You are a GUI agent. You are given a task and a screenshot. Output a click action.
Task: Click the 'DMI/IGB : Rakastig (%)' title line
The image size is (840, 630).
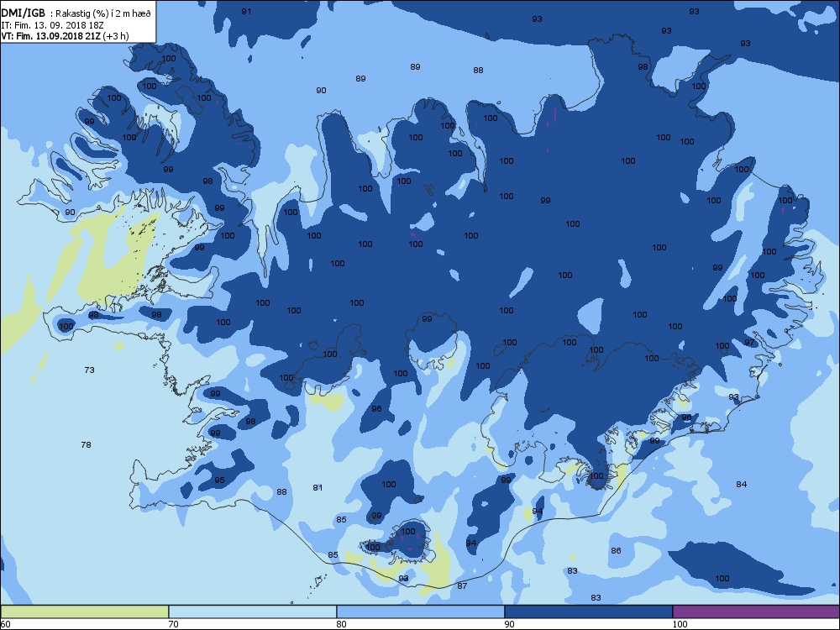coord(76,13)
